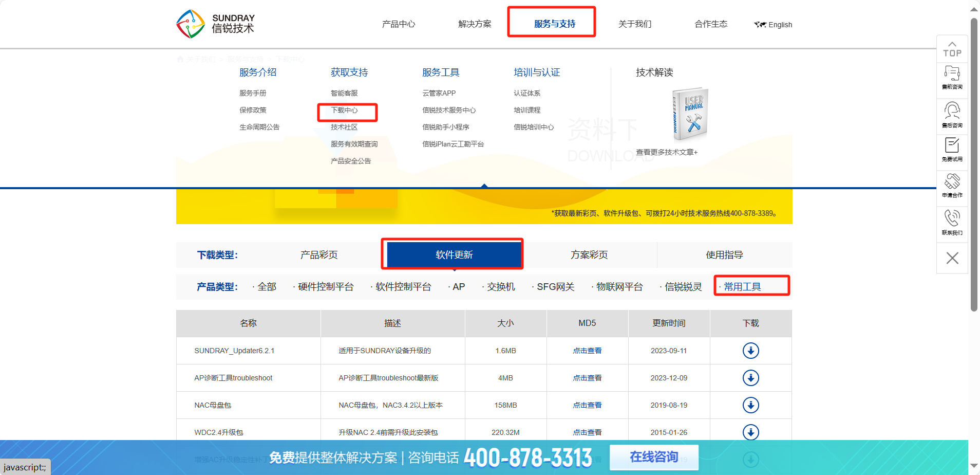Open the 售后咨询 headset icon
This screenshot has width=980, height=475.
coord(952,115)
